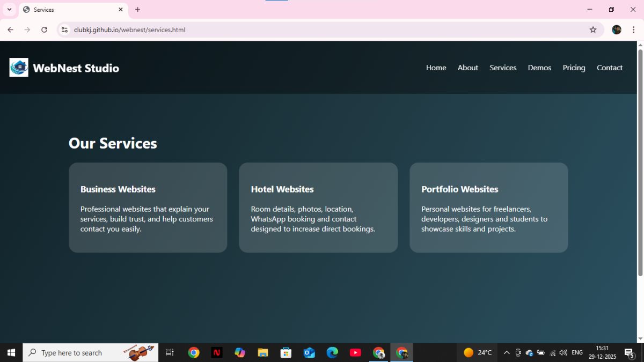The height and width of the screenshot is (362, 644).
Task: Open the Chrome three-dot menu
Action: pos(634,30)
